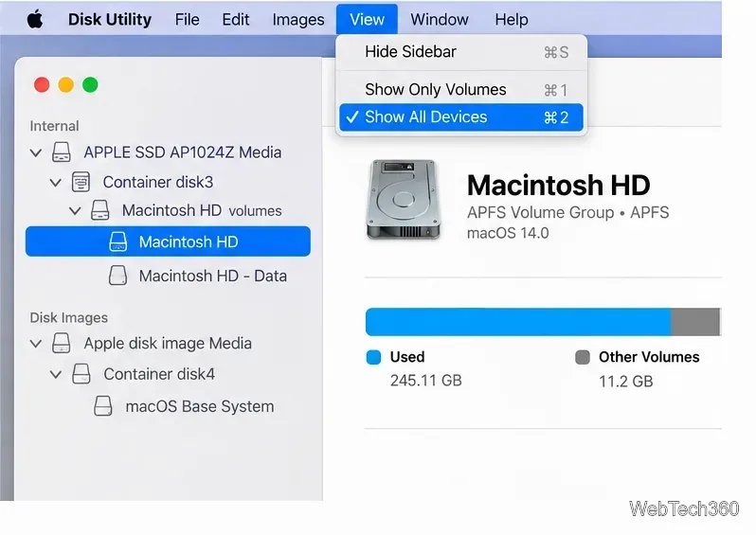Select Container disk4 in sidebar
Image resolution: width=756 pixels, height=535 pixels.
click(x=168, y=374)
